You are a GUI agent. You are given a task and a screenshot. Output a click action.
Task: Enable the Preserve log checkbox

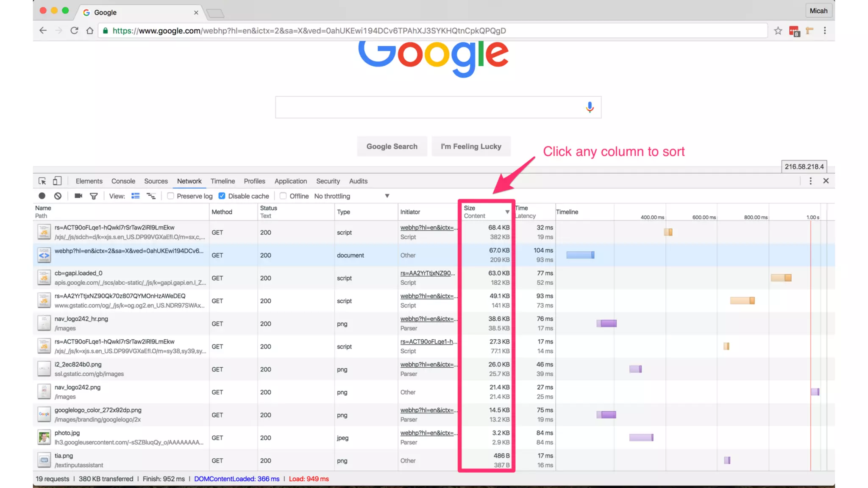(x=171, y=196)
